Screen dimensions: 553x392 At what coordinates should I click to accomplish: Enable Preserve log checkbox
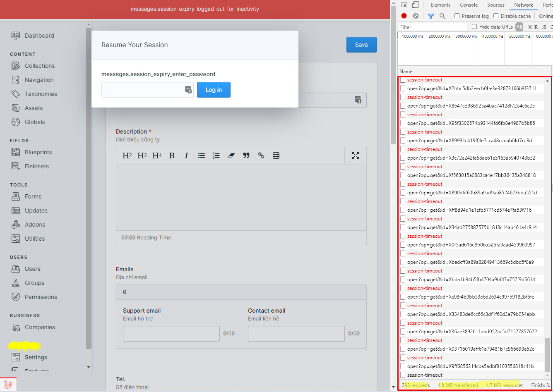click(x=457, y=16)
